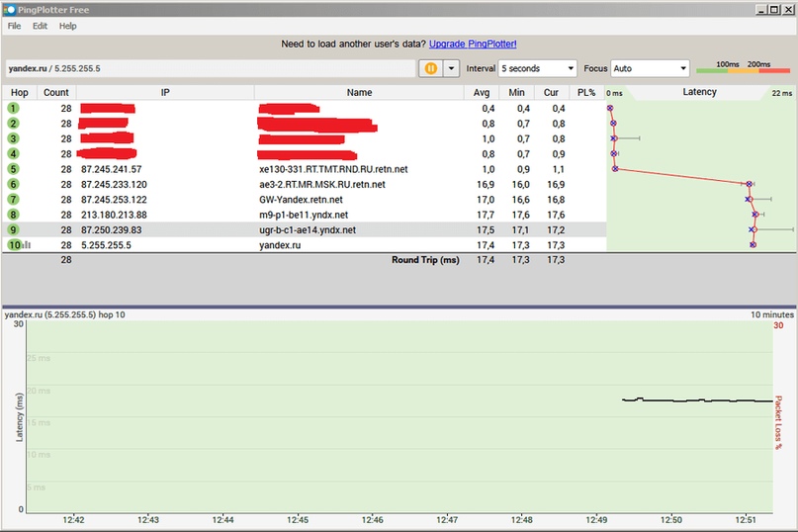The width and height of the screenshot is (798, 532).
Task: Click the PL% column header
Action: pos(587,92)
